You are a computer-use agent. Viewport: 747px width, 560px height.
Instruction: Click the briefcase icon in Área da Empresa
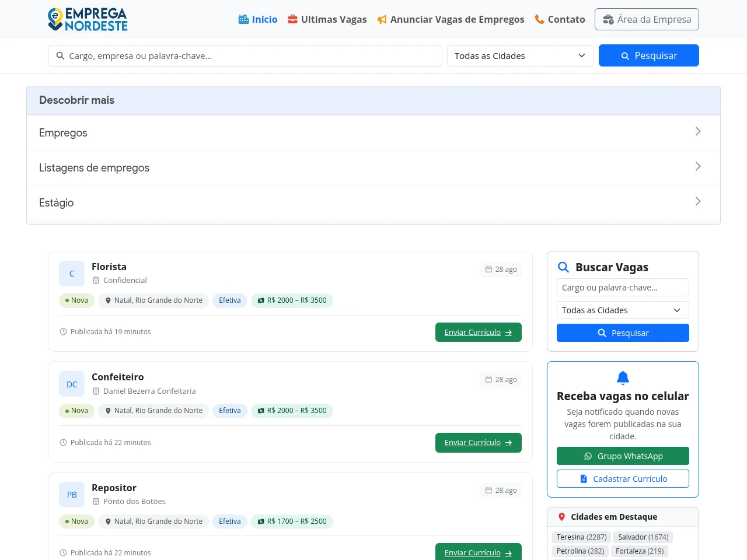[608, 19]
